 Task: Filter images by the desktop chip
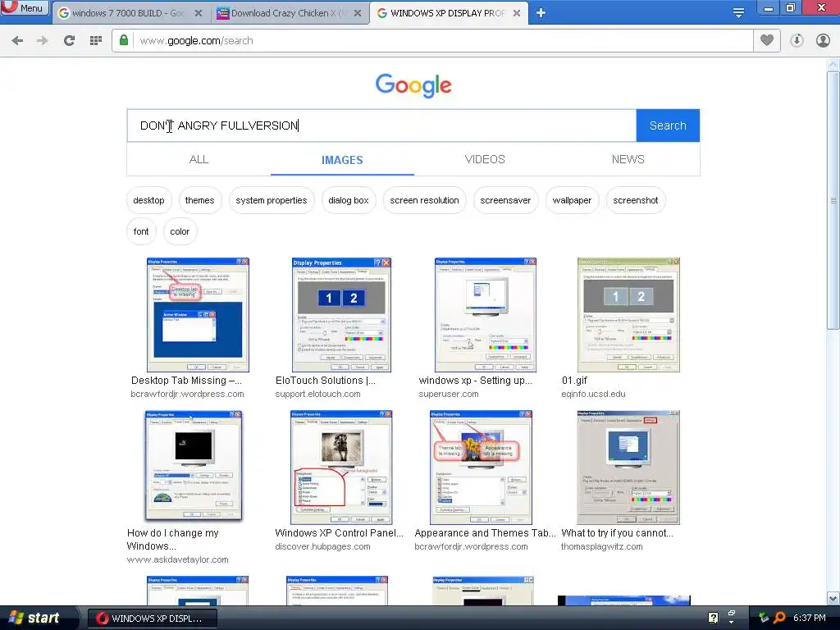click(149, 200)
